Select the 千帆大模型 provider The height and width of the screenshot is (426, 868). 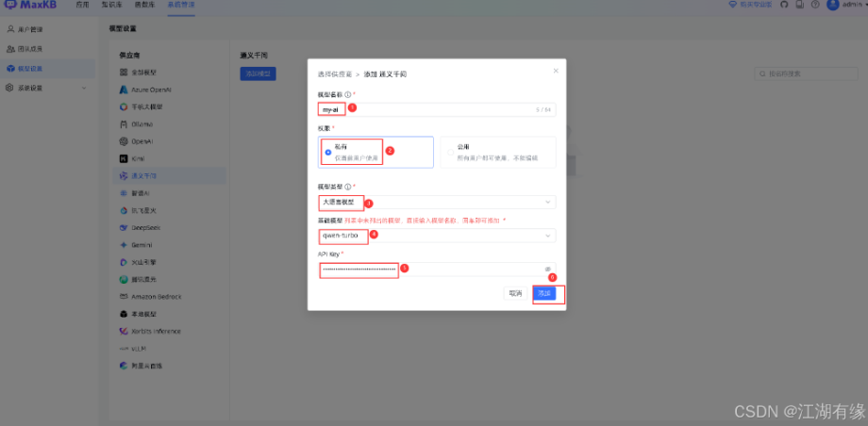[170, 106]
